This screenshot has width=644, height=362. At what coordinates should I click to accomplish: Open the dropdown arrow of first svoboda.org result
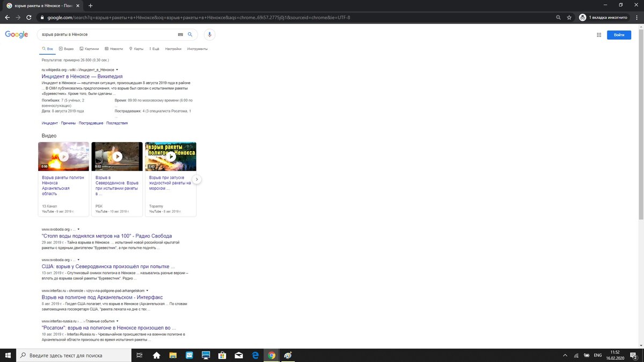coord(78,229)
